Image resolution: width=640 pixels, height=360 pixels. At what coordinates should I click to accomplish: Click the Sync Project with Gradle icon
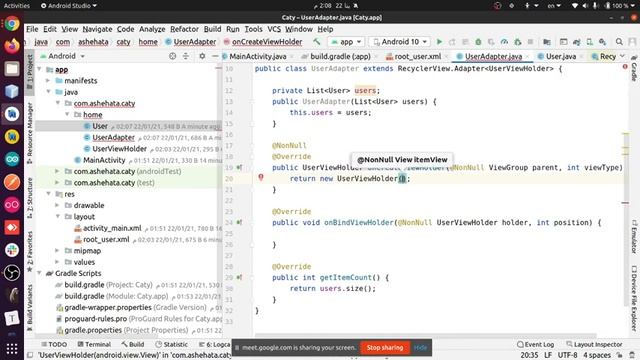pyautogui.click(x=576, y=42)
